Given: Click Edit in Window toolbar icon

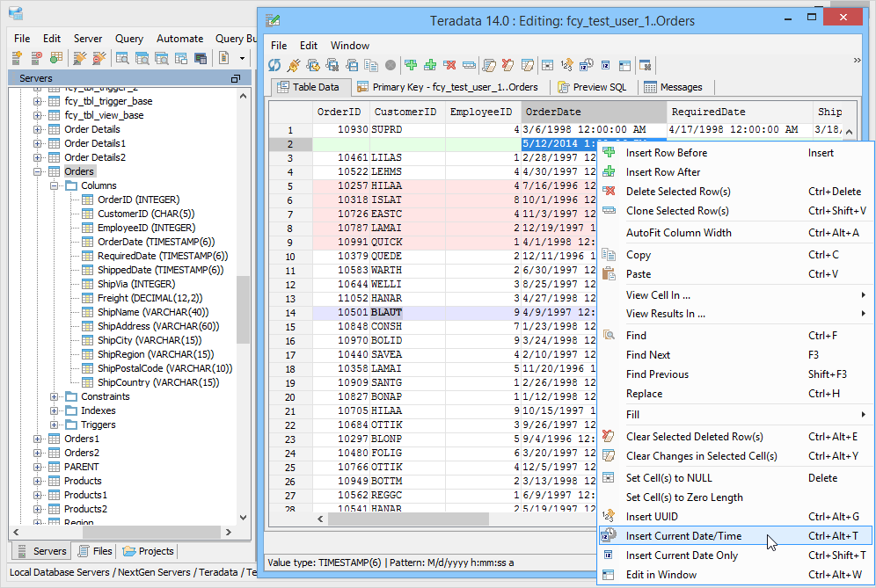Looking at the screenshot, I should 624,65.
